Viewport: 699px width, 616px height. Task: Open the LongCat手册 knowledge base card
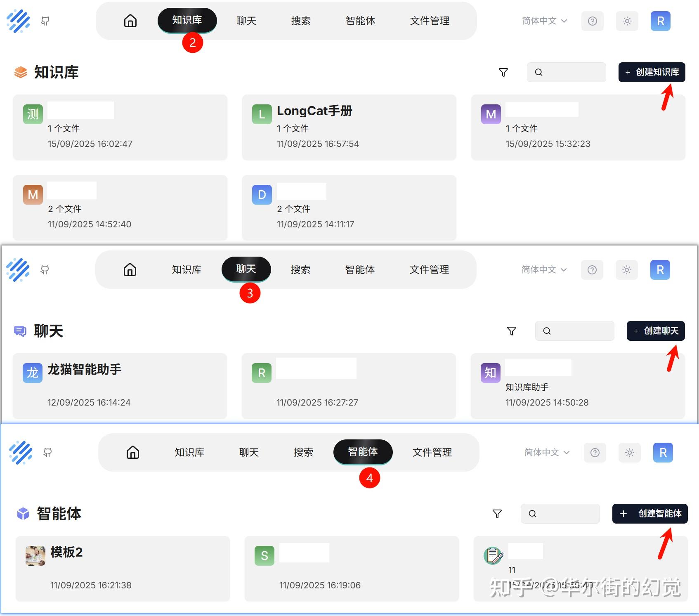point(349,127)
